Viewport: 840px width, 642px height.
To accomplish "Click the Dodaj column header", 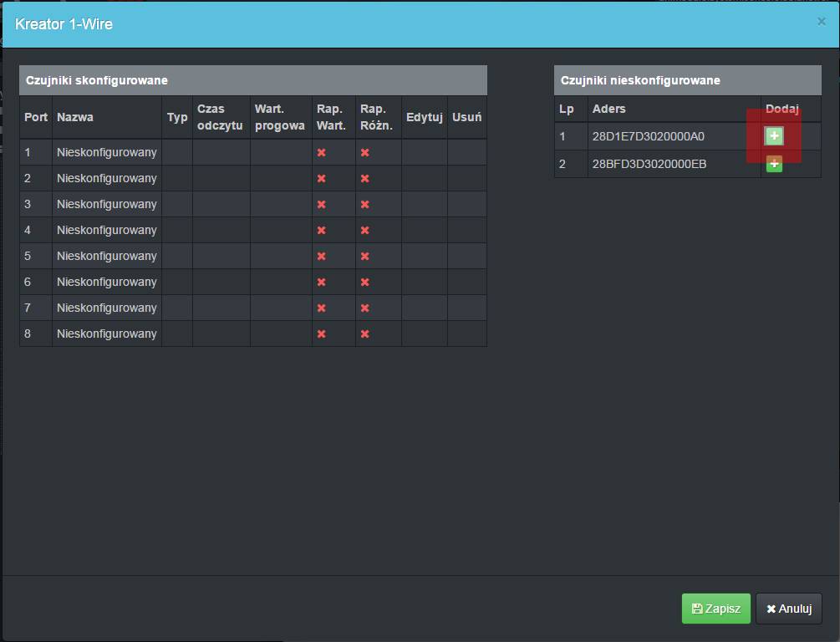I will point(782,109).
